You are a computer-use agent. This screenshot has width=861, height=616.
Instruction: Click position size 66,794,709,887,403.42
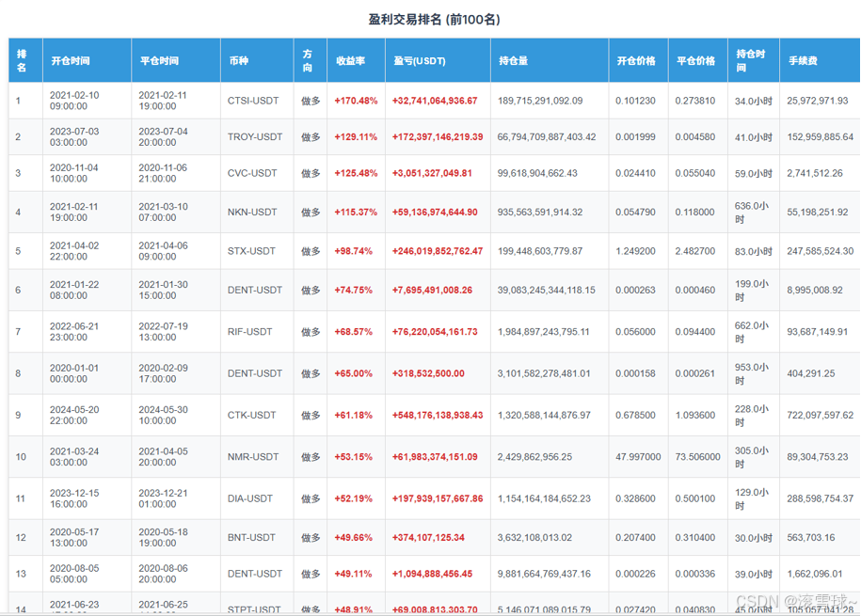click(547, 137)
